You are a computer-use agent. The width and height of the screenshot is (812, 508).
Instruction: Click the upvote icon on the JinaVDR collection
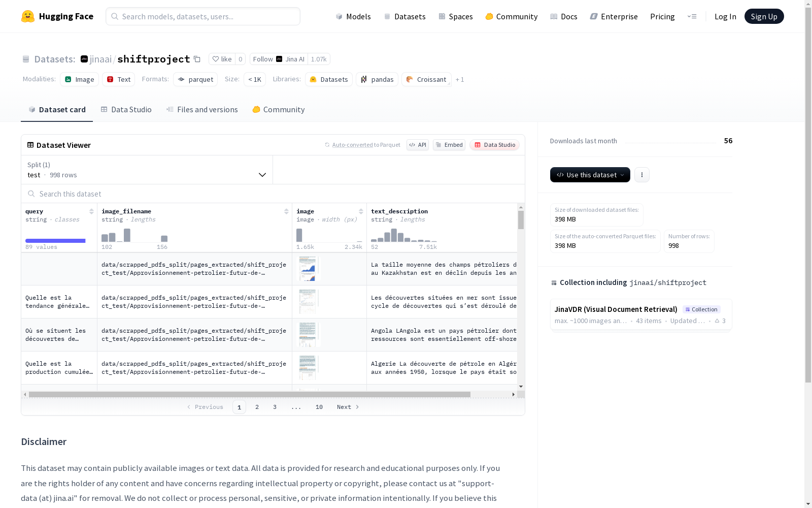pos(717,321)
